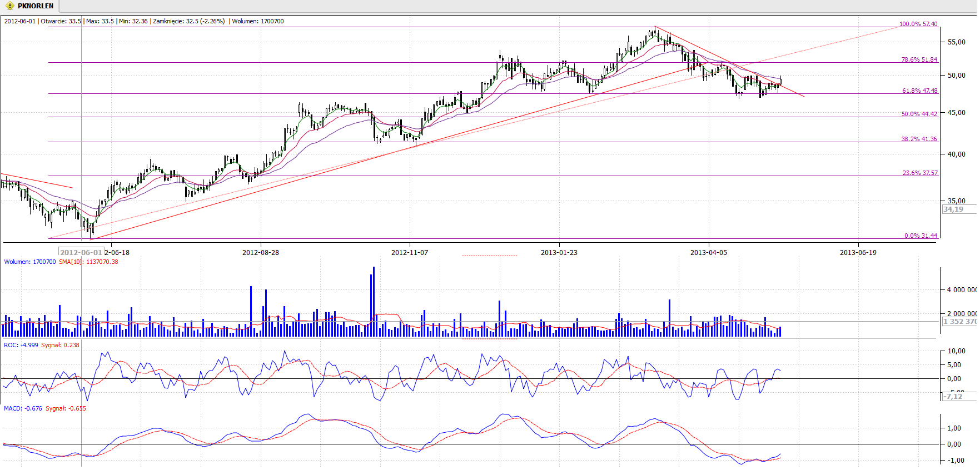Click the 50,00 price axis label
980x475 pixels.
pos(957,76)
